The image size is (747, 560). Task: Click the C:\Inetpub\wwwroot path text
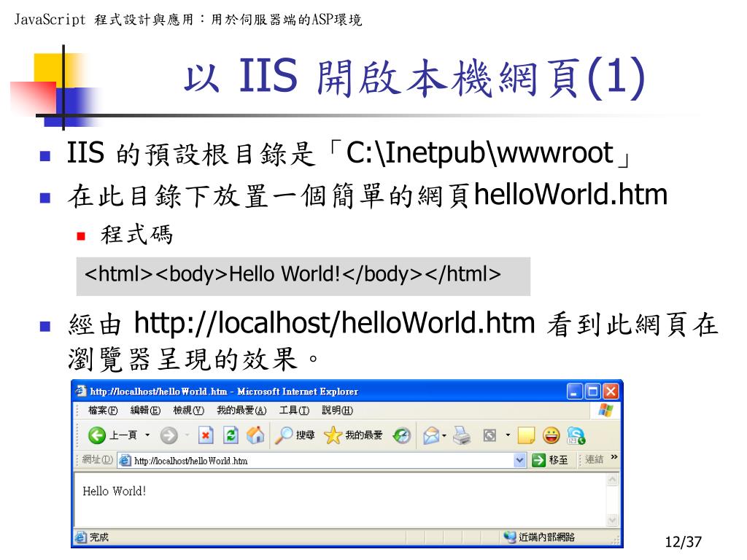[480, 153]
